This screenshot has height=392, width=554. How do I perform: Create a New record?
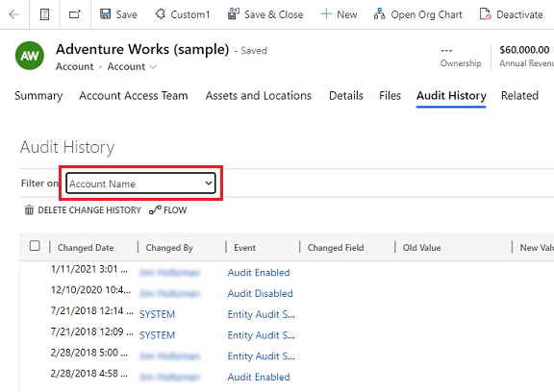pyautogui.click(x=339, y=14)
